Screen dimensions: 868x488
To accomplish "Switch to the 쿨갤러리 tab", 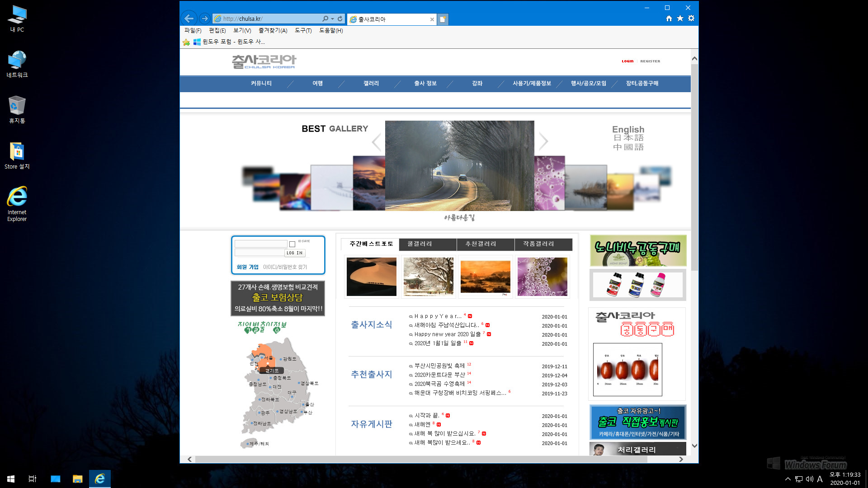I will (428, 244).
